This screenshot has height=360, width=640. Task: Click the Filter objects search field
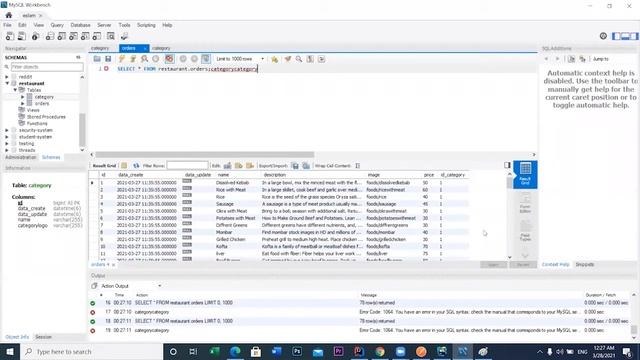[47, 67]
